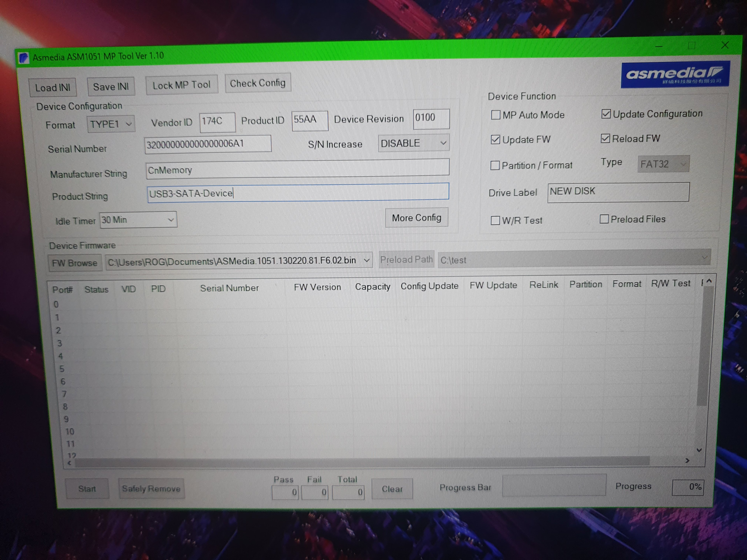
Task: Open Idle Timer 30 Min dropdown
Action: (138, 220)
